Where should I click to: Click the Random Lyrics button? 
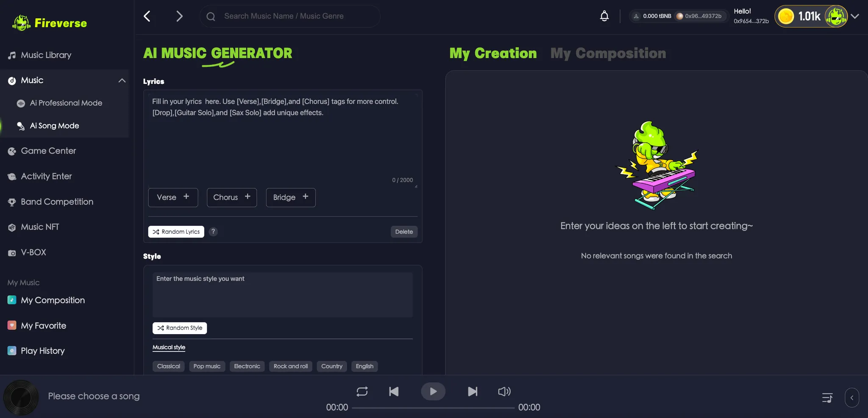(176, 232)
